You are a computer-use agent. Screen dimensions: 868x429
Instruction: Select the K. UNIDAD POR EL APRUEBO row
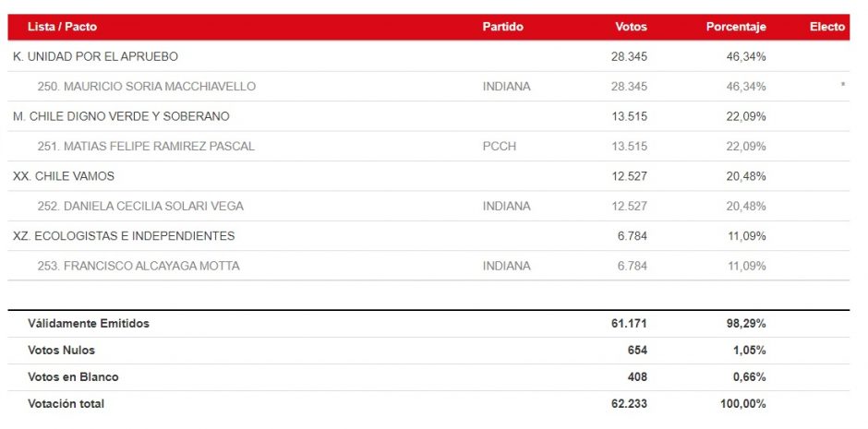tap(95, 57)
